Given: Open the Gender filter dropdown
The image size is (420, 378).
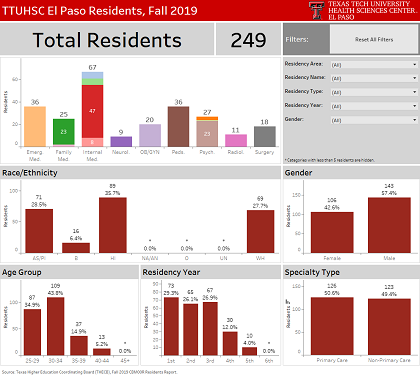Looking at the screenshot, I should [x=374, y=120].
